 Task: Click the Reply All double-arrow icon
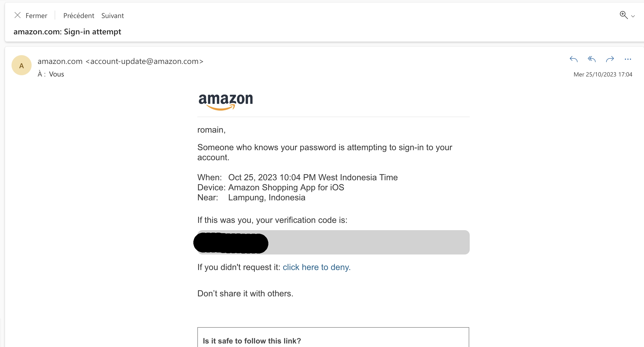pyautogui.click(x=592, y=59)
